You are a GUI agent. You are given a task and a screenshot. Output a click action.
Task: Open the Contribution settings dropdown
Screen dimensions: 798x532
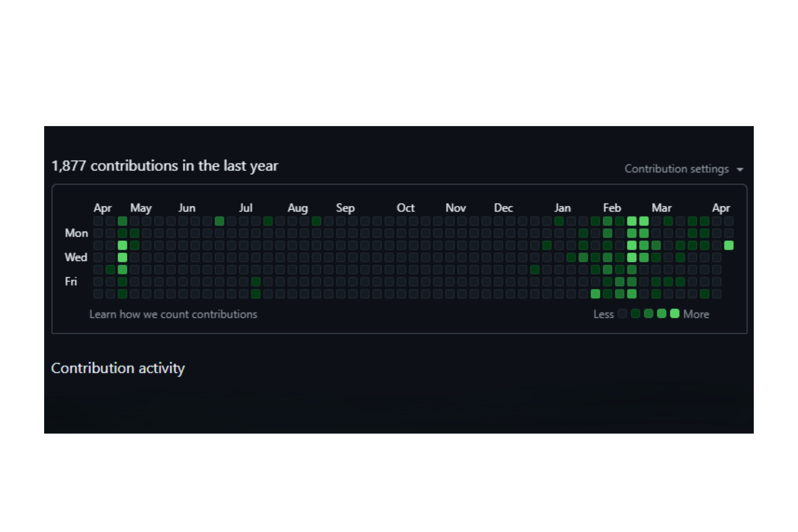point(684,169)
